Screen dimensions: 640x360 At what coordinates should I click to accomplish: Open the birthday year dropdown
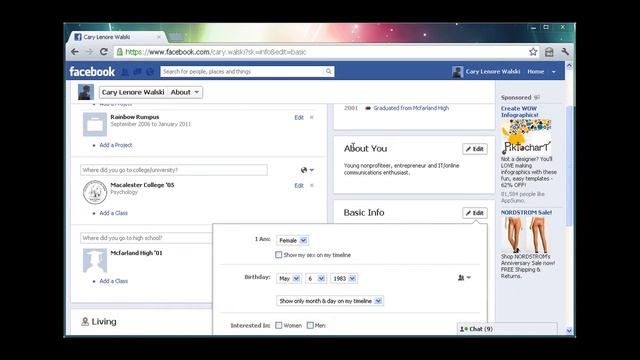click(344, 278)
